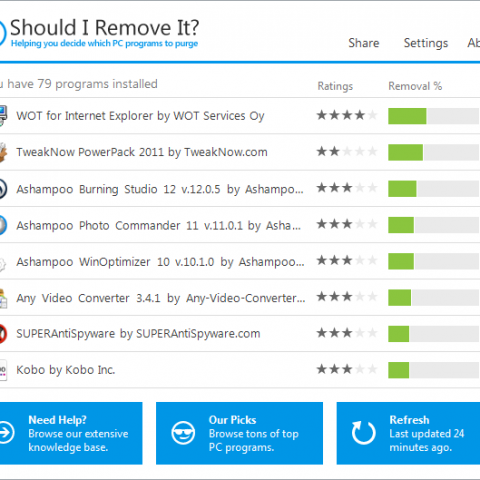Image resolution: width=480 pixels, height=480 pixels.
Task: Select Kobo by Kobo Inc. entry
Action: click(x=240, y=370)
